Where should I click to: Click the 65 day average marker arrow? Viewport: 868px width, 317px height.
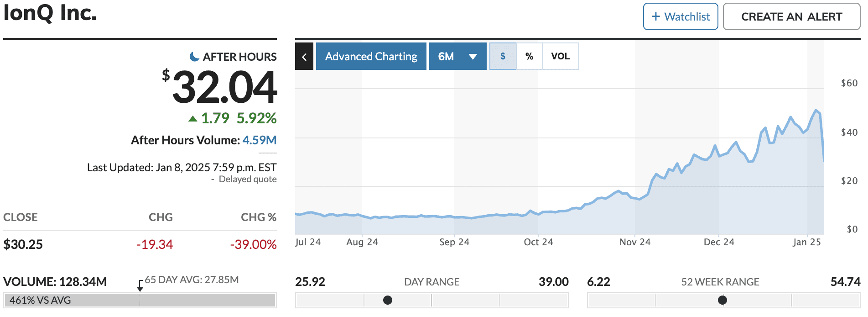click(140, 286)
